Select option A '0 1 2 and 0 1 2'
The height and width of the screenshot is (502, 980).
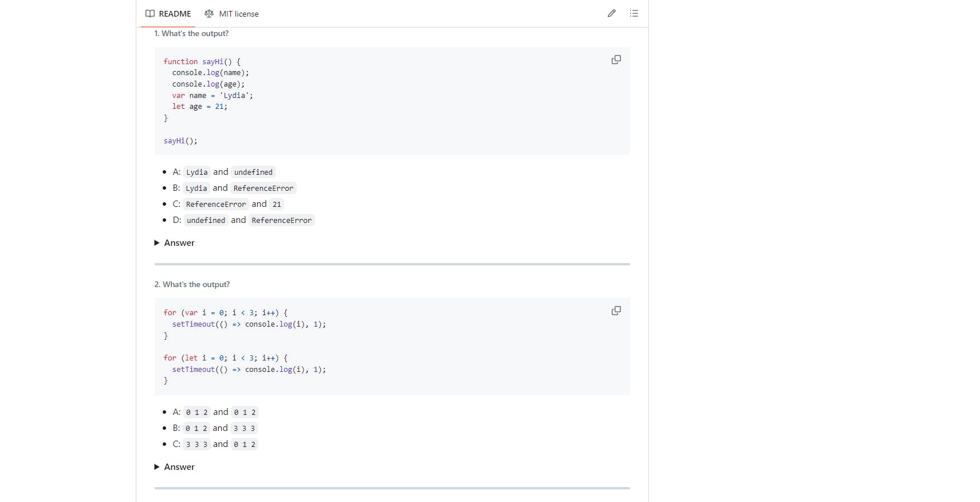click(215, 412)
